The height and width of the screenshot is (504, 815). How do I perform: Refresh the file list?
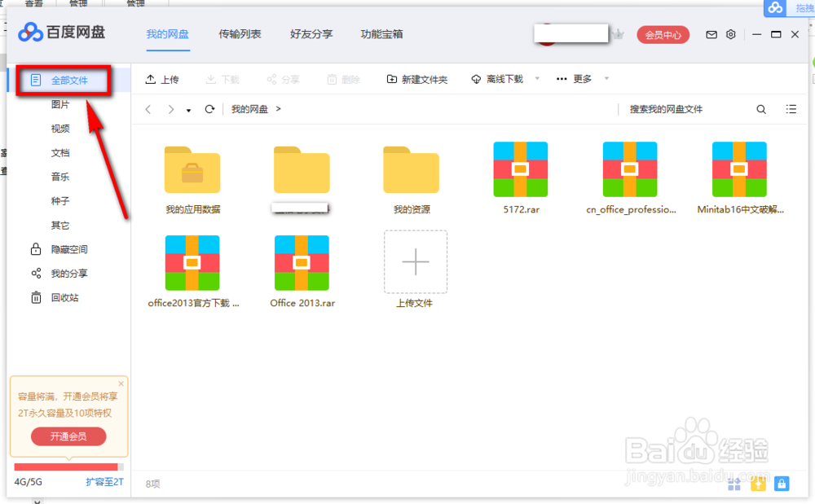tap(211, 108)
